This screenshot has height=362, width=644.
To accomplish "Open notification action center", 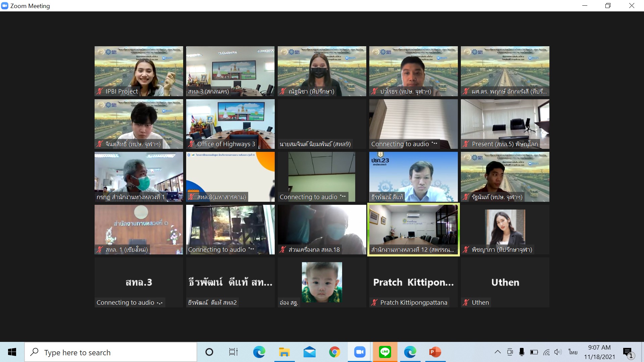I will pyautogui.click(x=628, y=352).
